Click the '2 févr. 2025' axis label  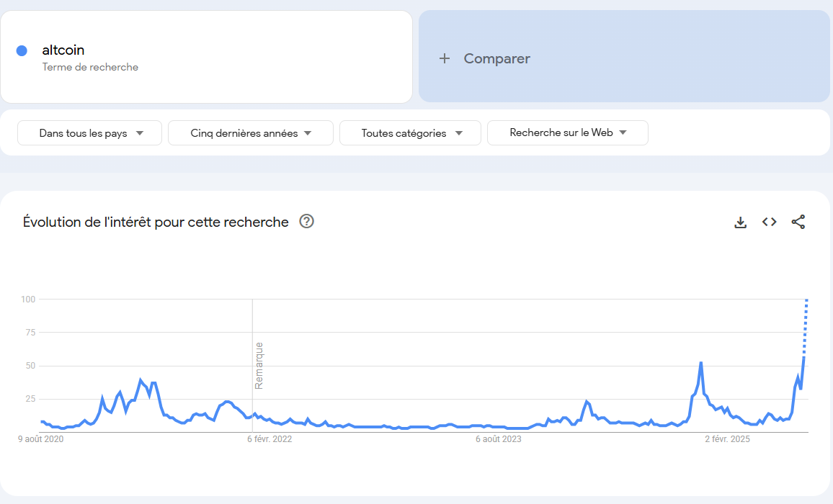point(727,439)
